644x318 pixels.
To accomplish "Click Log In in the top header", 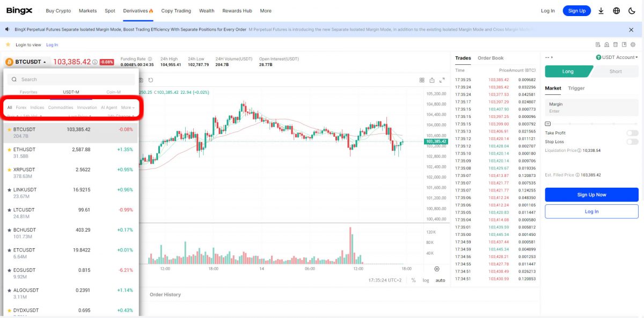I will point(548,11).
